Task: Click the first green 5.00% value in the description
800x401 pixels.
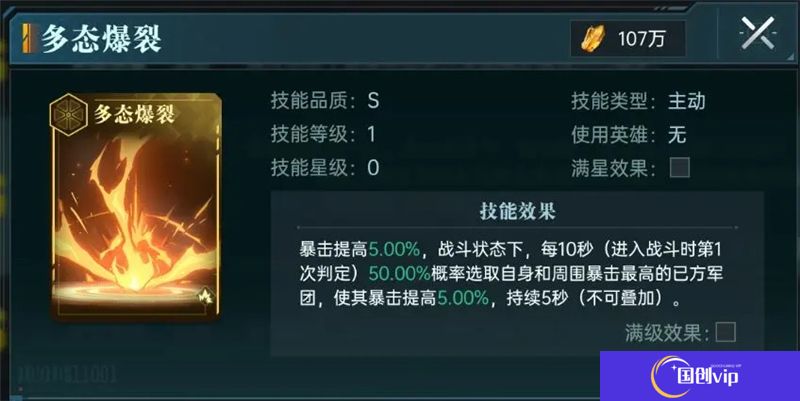Action: click(394, 249)
